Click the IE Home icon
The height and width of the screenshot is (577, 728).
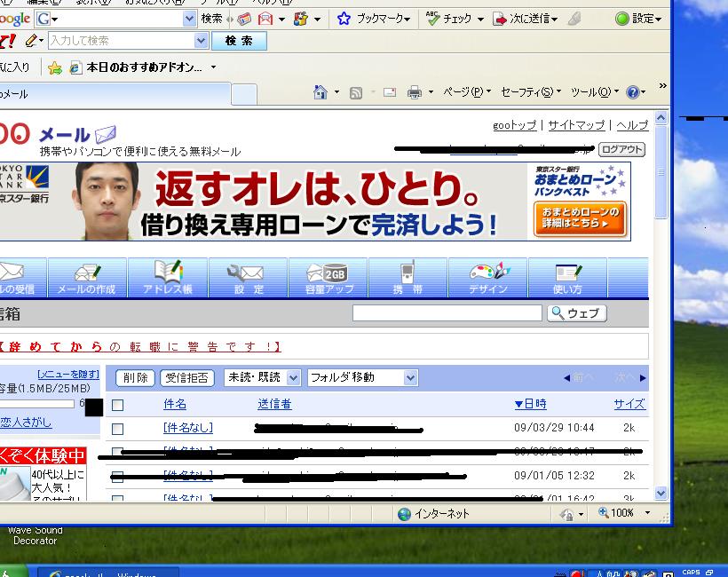click(x=320, y=92)
